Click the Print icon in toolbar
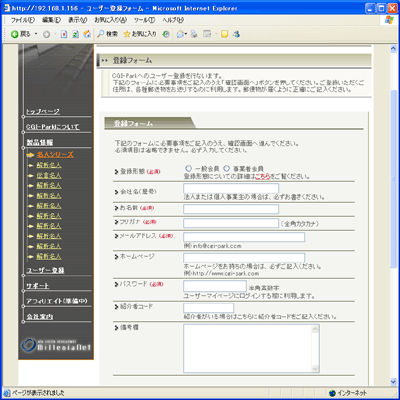The width and height of the screenshot is (400, 400). click(x=194, y=34)
